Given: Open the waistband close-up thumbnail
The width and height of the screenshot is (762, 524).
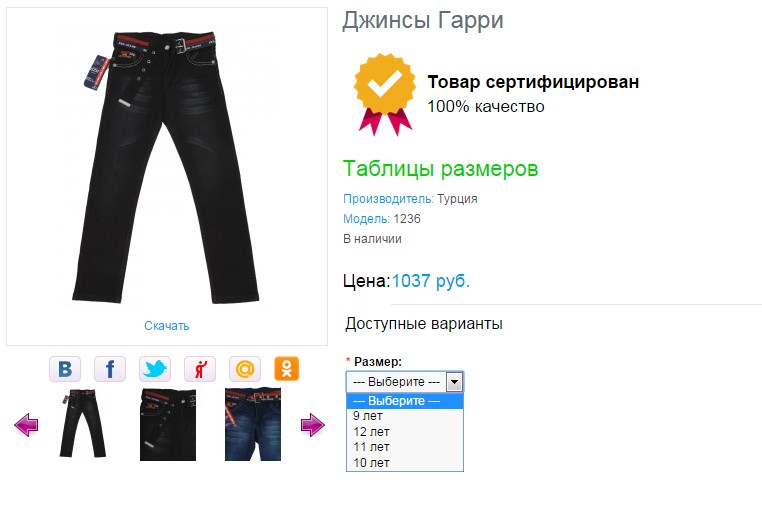Looking at the screenshot, I should pyautogui.click(x=168, y=424).
